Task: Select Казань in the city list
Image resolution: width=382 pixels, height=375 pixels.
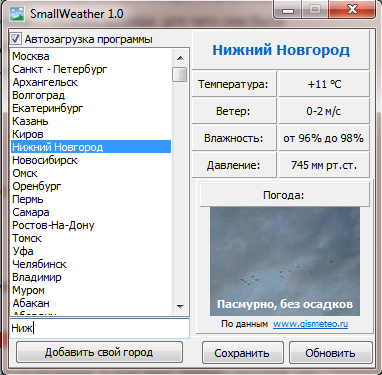Action: point(91,121)
